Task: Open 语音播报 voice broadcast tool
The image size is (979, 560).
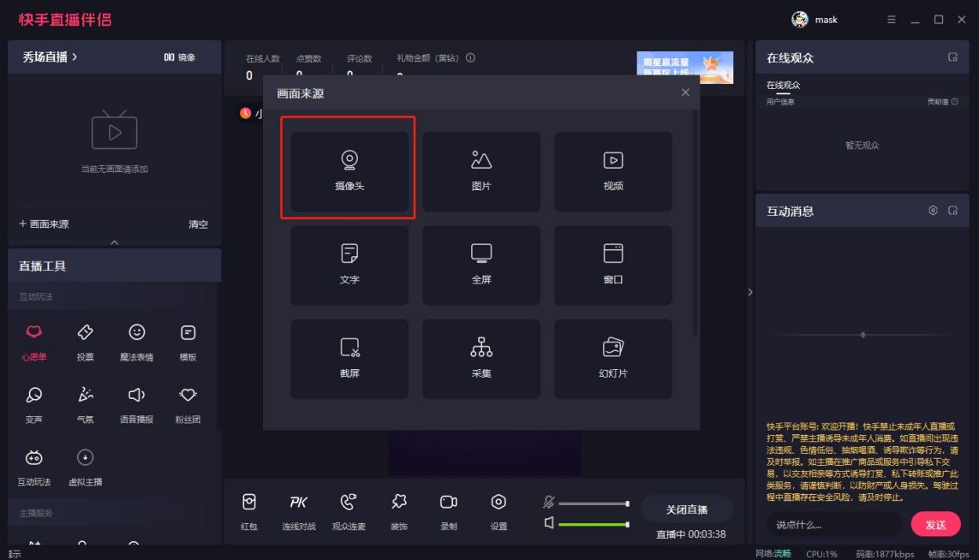Action: pyautogui.click(x=137, y=404)
